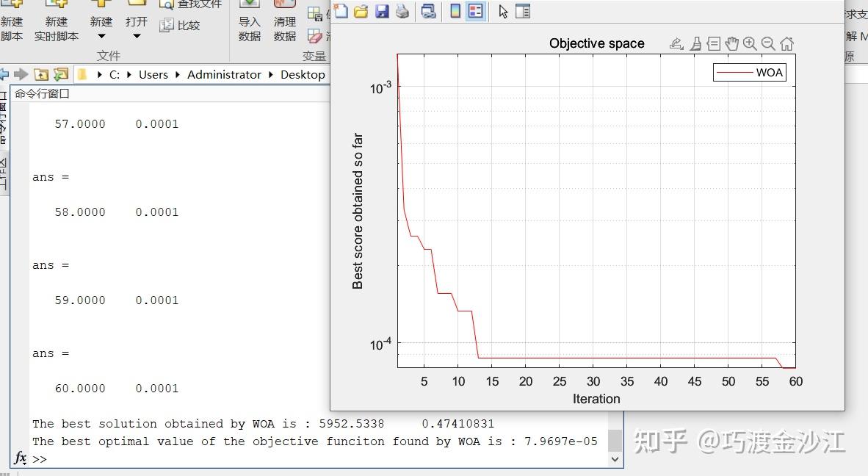Restore the plot view with the home icon
Image resolution: width=868 pixels, height=476 pixels.
coord(786,44)
